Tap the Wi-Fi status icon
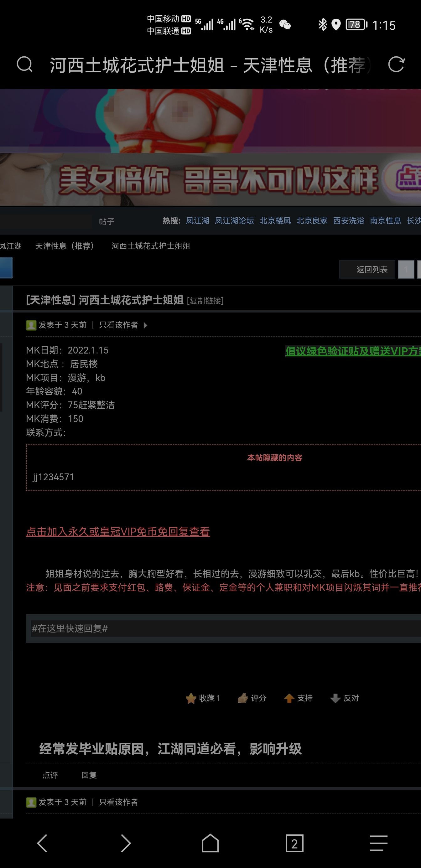Viewport: 421px width, 868px height. click(x=247, y=24)
